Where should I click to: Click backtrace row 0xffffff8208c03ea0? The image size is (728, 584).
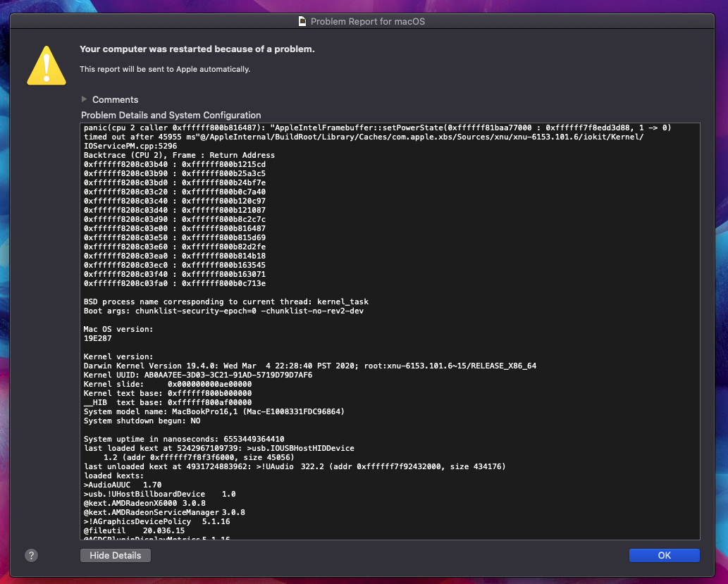click(175, 256)
